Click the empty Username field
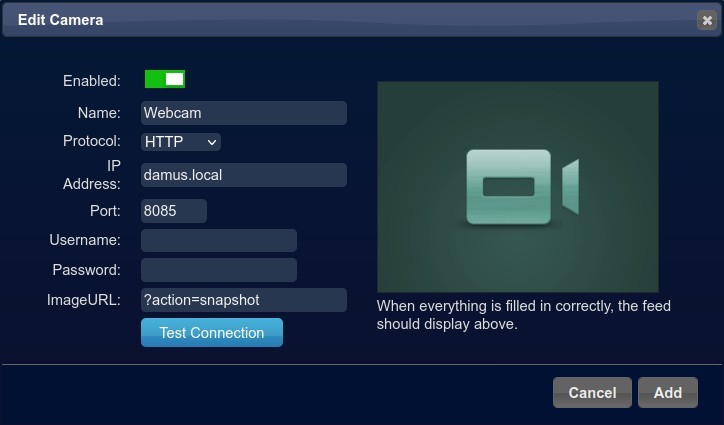 pos(218,240)
